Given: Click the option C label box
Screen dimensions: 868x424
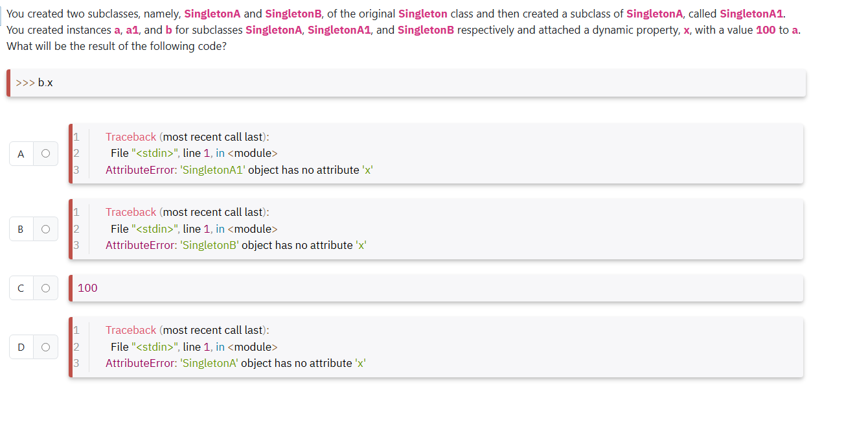Looking at the screenshot, I should tap(20, 288).
